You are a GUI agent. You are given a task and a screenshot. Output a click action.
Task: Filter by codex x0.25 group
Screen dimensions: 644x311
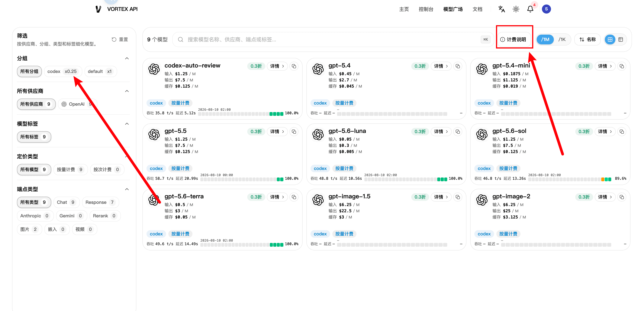pyautogui.click(x=63, y=71)
